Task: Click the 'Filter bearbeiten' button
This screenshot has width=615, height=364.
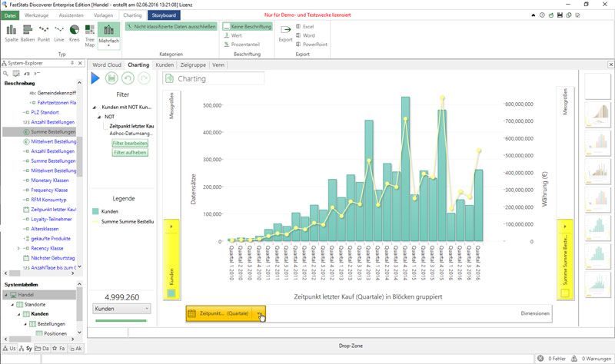Action: point(130,143)
